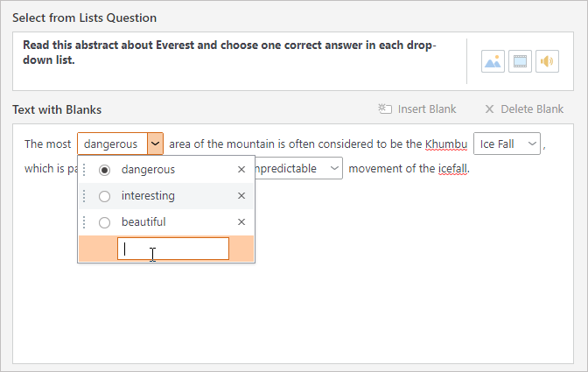The width and height of the screenshot is (588, 372).
Task: Click the insert picture icon
Action: [x=493, y=61]
